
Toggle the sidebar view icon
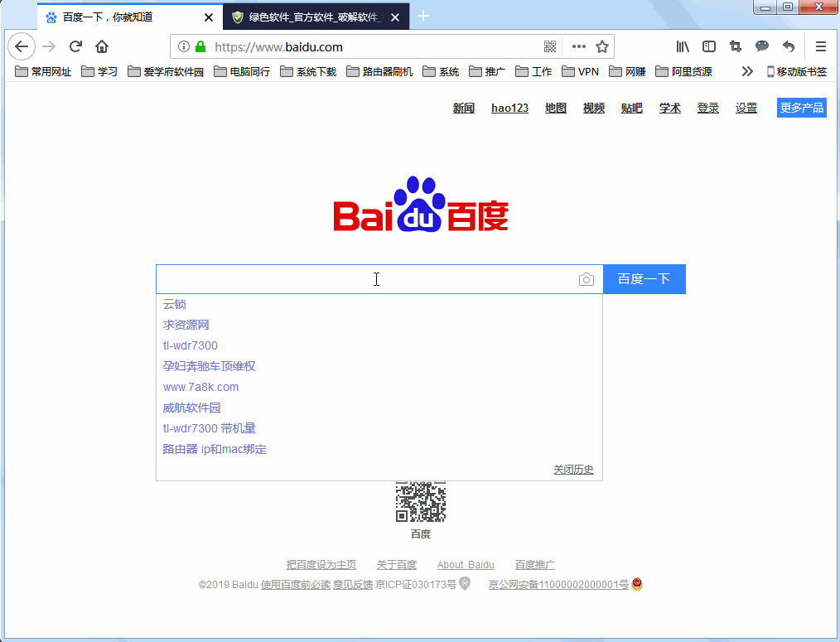coord(709,46)
